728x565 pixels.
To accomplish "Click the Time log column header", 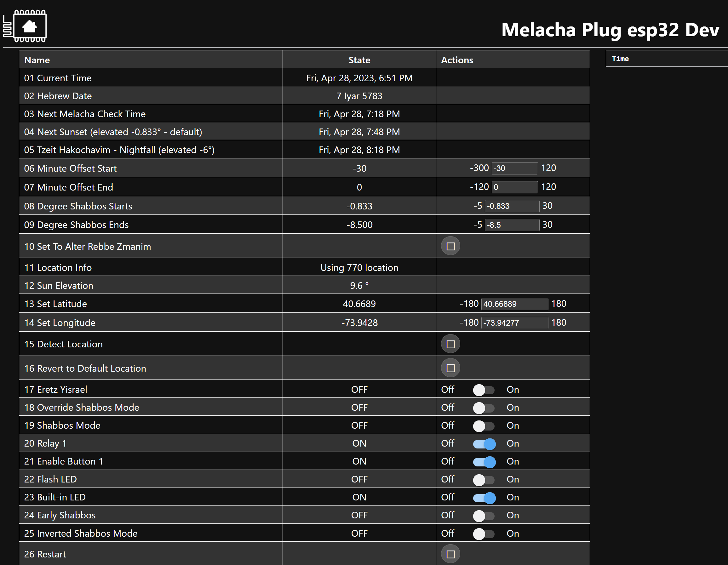I will [x=620, y=59].
